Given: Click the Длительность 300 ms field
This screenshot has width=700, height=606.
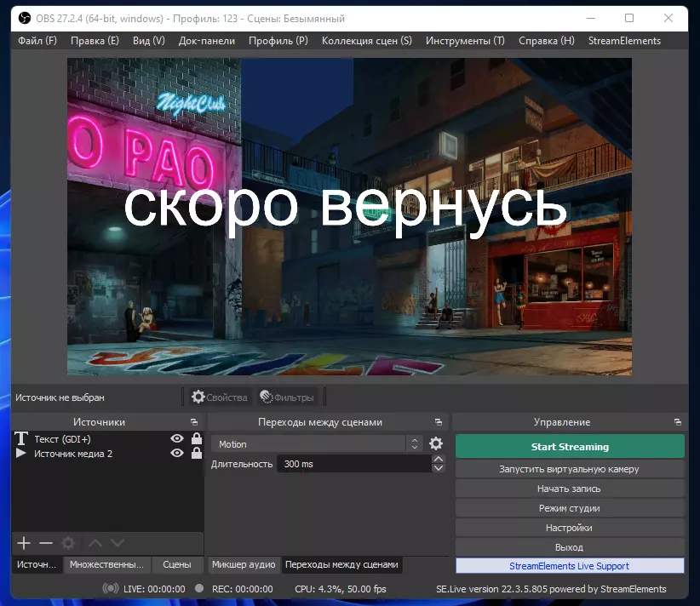Looking at the screenshot, I should click(353, 464).
